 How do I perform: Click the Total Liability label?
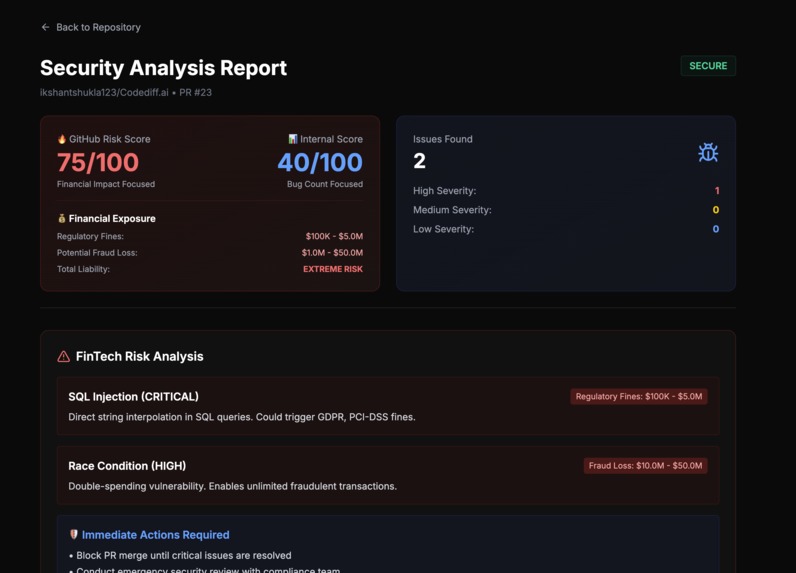click(x=83, y=269)
